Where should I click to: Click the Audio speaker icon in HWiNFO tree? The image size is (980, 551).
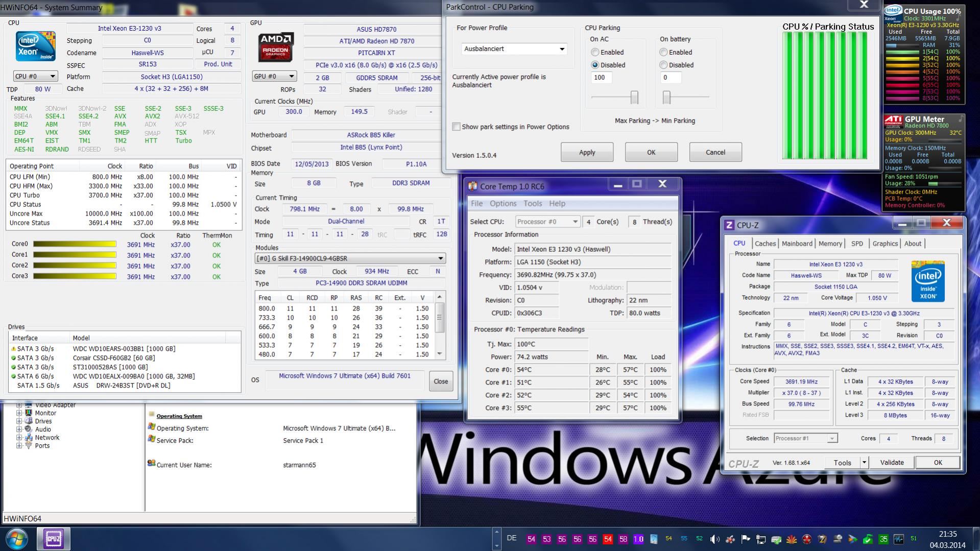(29, 429)
